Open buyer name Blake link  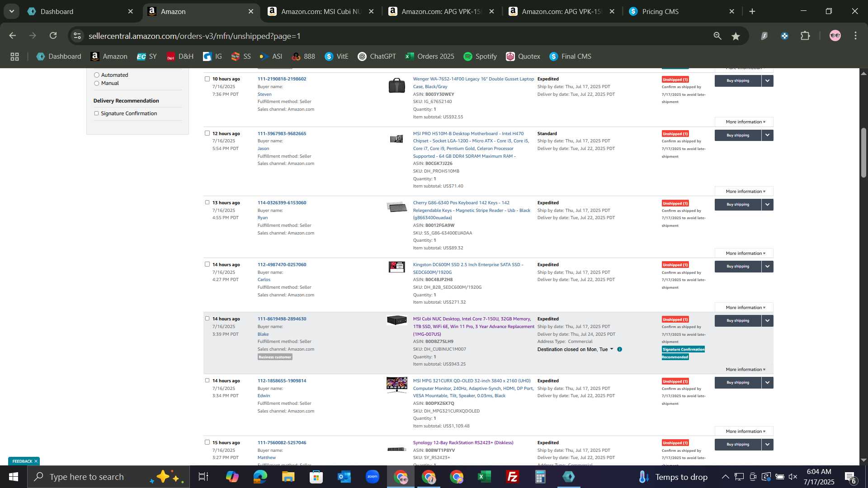click(x=263, y=334)
